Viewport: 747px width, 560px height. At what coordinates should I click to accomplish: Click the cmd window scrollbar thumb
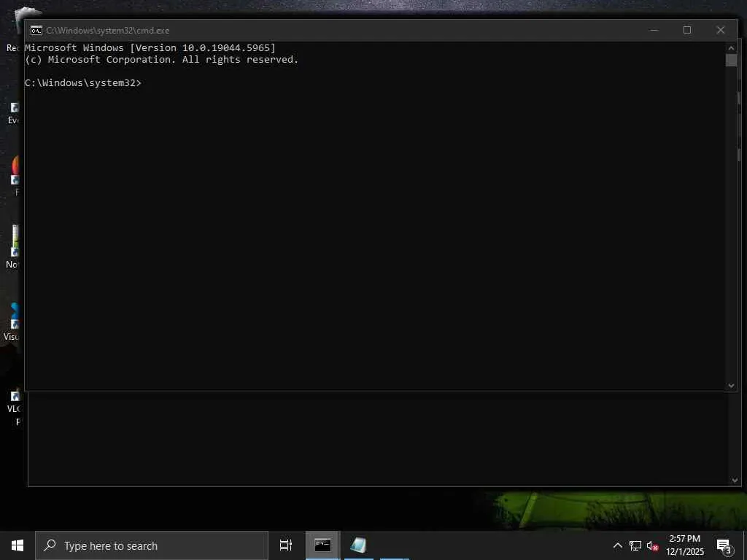[731, 61]
